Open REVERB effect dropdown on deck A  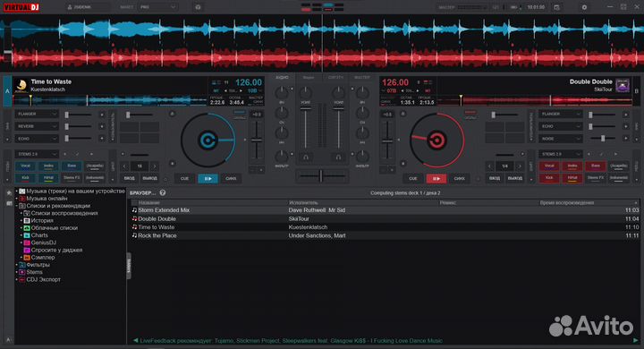click(36, 126)
